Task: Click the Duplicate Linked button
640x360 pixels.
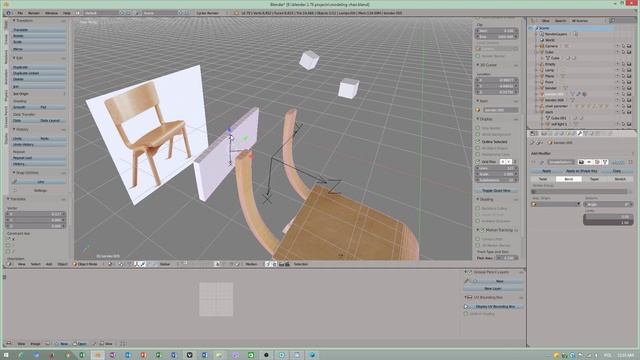Action: tap(39, 73)
